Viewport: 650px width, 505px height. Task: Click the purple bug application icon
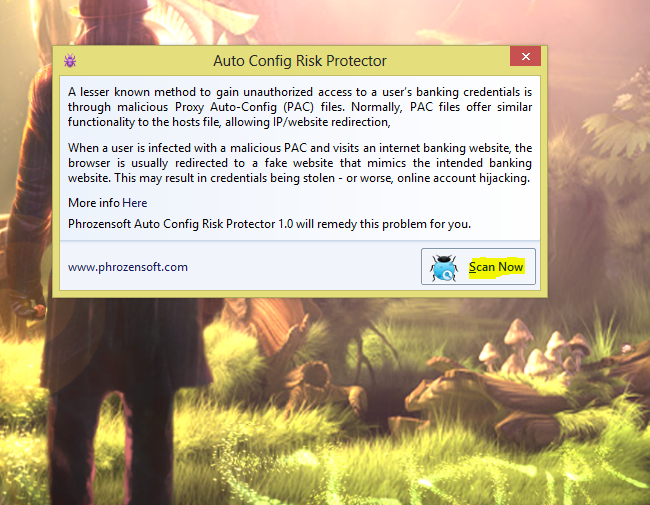(x=70, y=61)
